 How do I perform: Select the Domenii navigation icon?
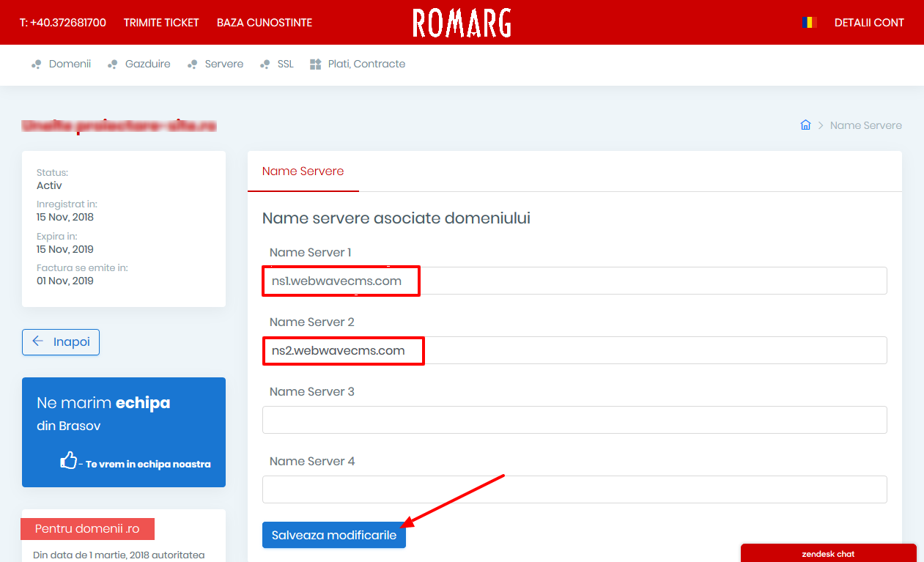pos(36,64)
